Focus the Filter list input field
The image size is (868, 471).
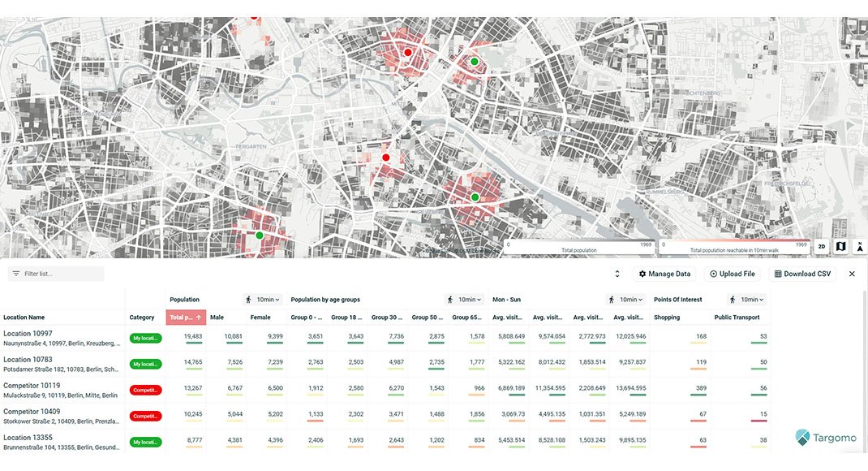[56, 274]
